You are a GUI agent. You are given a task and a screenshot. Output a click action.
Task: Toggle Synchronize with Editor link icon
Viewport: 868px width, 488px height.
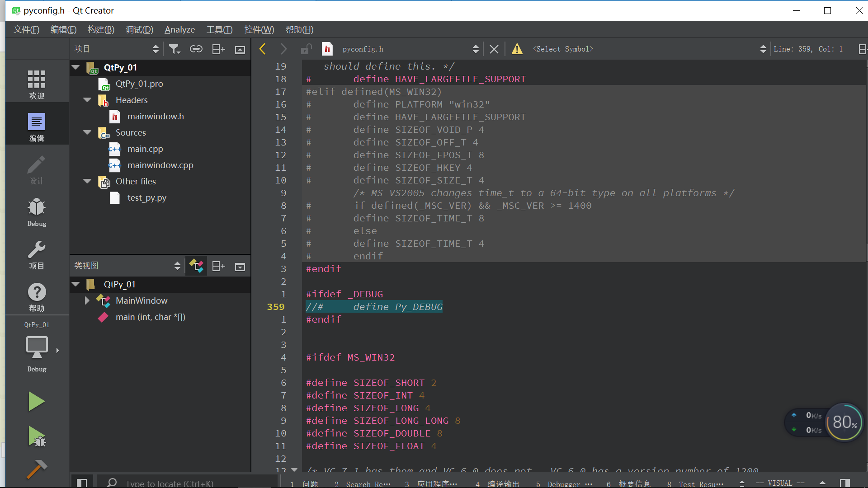click(196, 49)
